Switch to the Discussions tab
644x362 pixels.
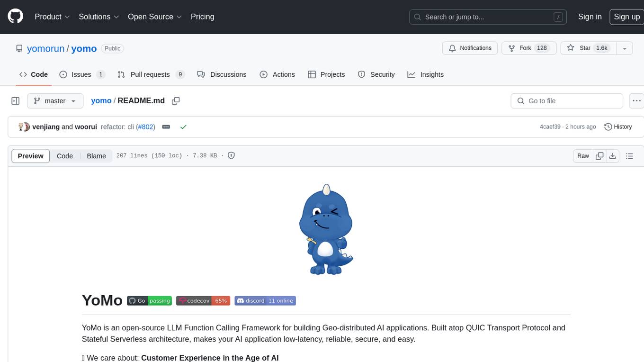coord(222,74)
